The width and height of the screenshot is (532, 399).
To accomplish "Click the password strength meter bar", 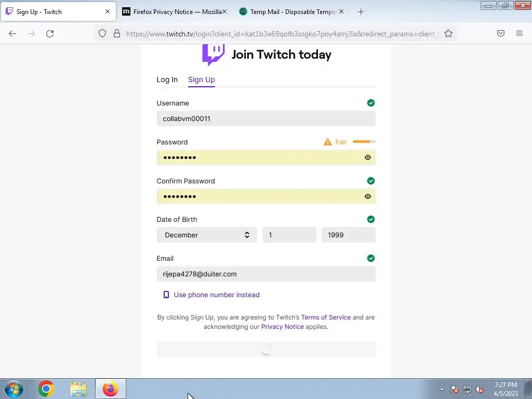I will click(364, 141).
